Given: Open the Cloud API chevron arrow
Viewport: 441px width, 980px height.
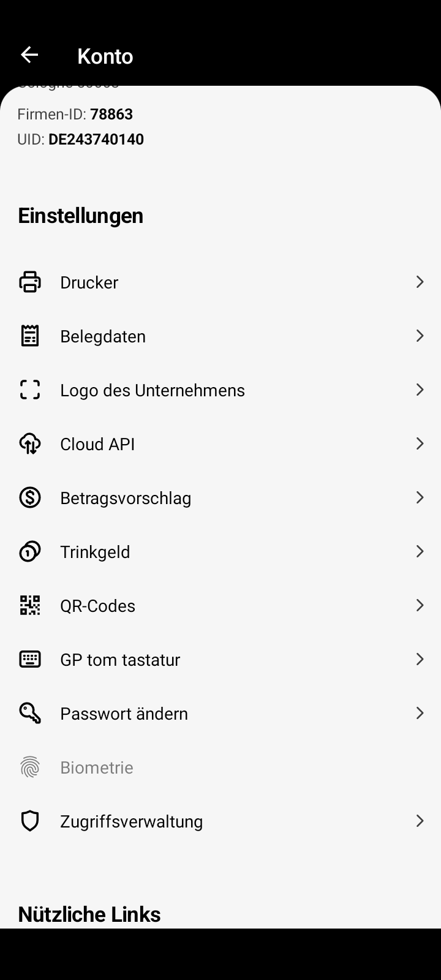Looking at the screenshot, I should coord(420,443).
